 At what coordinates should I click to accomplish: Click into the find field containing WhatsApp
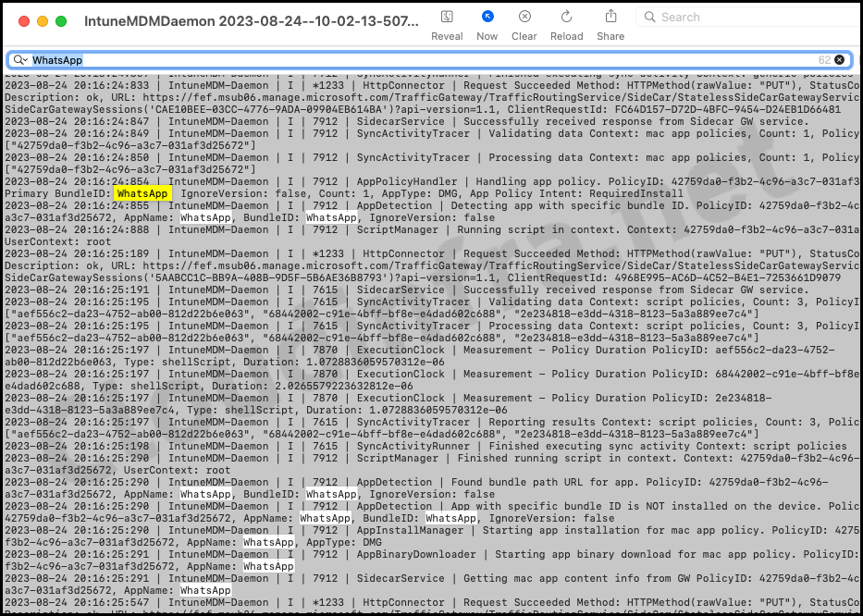click(429, 60)
